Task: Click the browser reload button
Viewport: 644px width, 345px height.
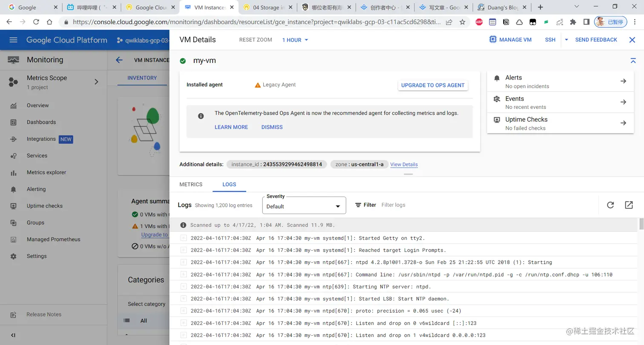Action: 36,22
